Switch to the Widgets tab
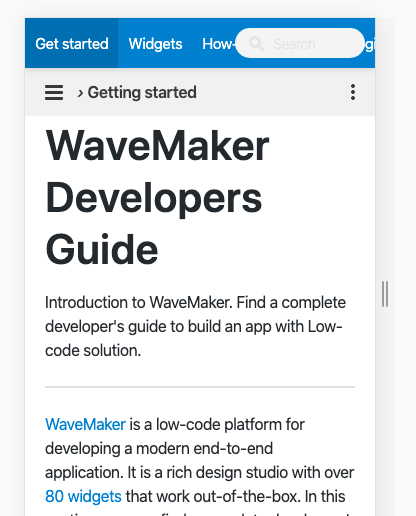The width and height of the screenshot is (416, 516). click(155, 43)
